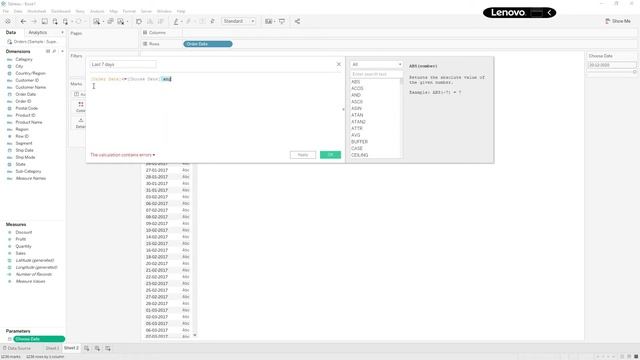Click the function search text box

376,74
